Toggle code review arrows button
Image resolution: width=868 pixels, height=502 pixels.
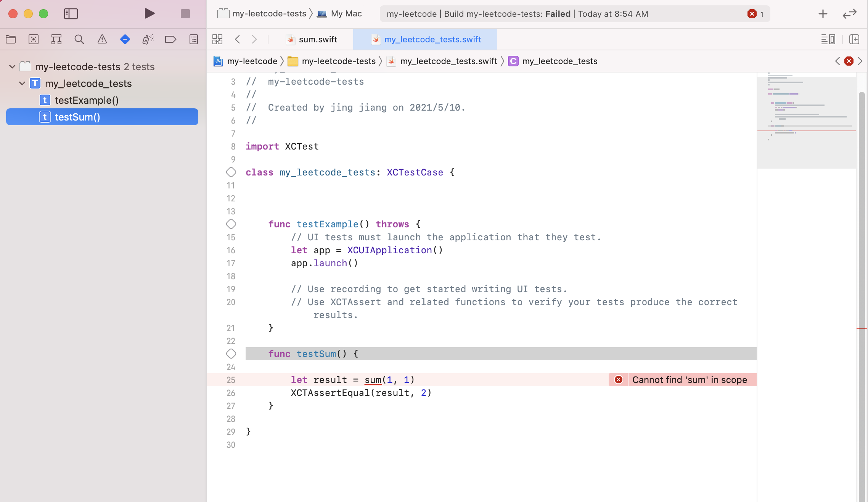(850, 14)
